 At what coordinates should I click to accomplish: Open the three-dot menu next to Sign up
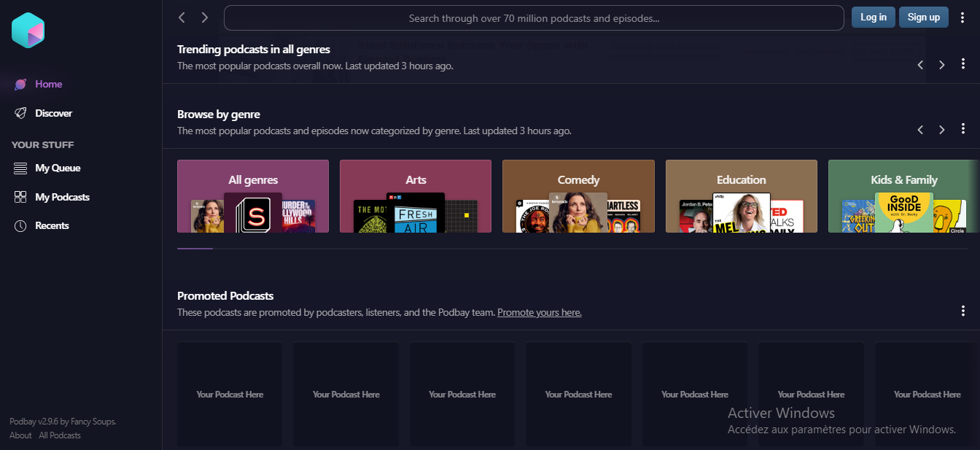click(962, 18)
